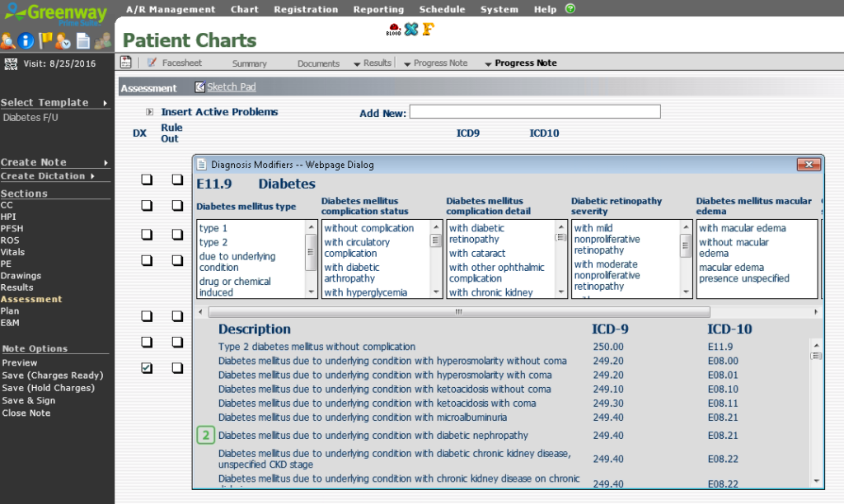Select the patient search icon

[x=8, y=40]
